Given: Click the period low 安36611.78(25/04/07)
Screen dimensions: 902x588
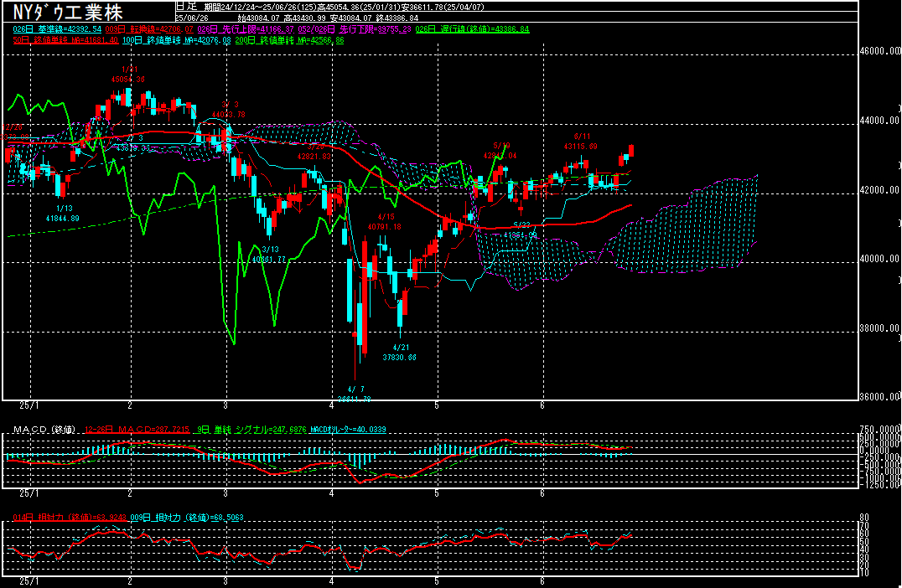Looking at the screenshot, I should click(443, 7).
